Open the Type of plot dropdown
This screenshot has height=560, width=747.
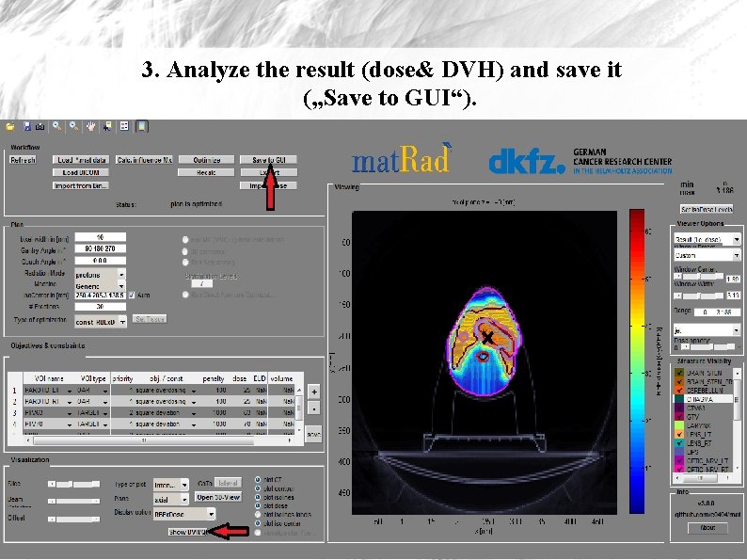(170, 485)
